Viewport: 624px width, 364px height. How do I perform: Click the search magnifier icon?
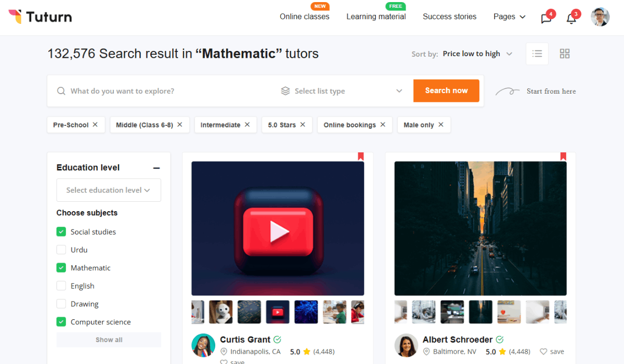pos(61,91)
